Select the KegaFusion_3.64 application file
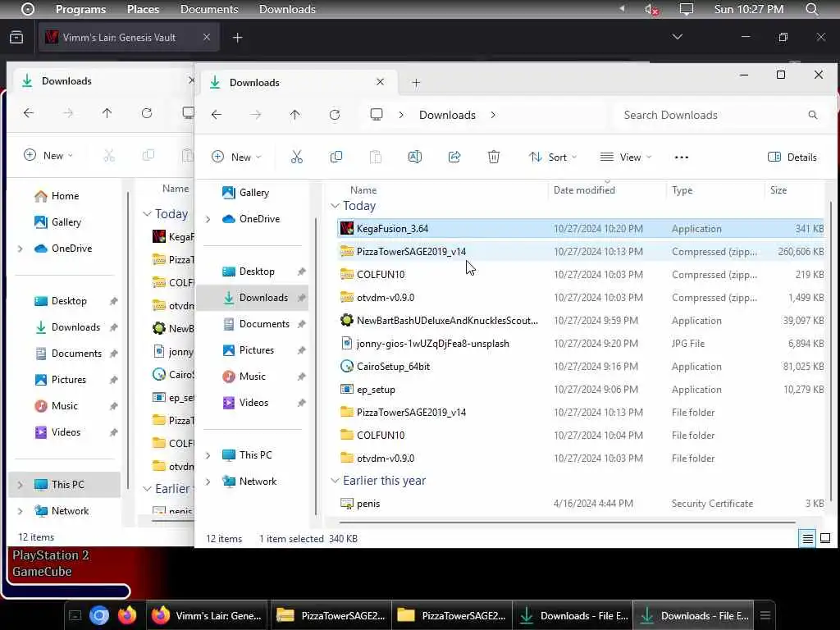The height and width of the screenshot is (630, 840). coord(581,229)
